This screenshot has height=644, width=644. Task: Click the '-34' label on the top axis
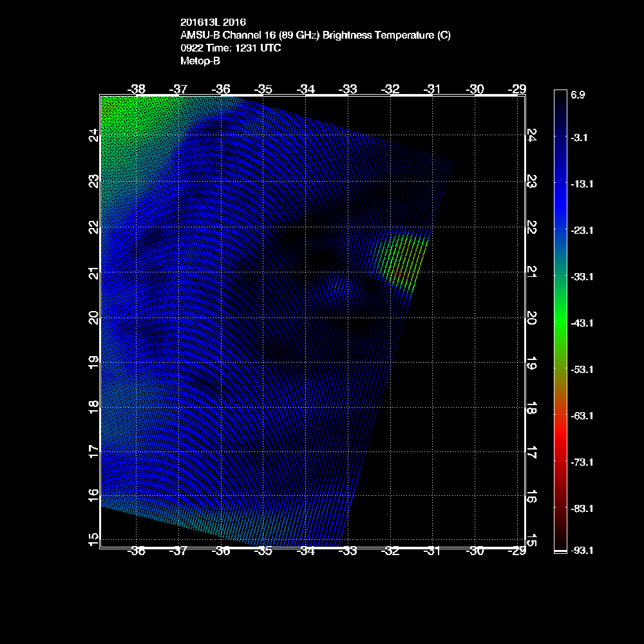point(305,89)
